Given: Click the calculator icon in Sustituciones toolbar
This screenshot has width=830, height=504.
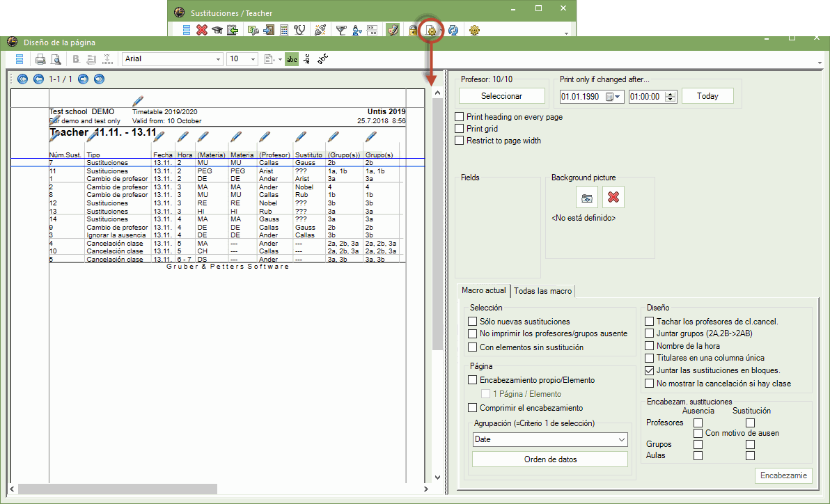Looking at the screenshot, I should [x=284, y=30].
